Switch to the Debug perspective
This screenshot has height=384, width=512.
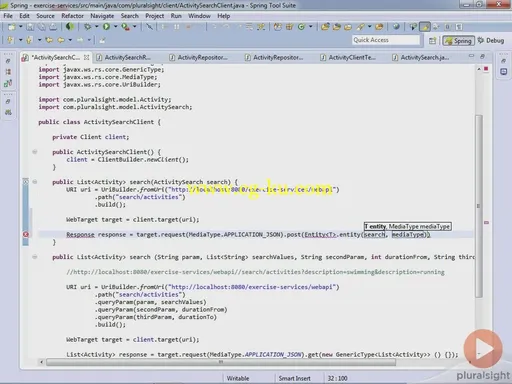coord(491,41)
